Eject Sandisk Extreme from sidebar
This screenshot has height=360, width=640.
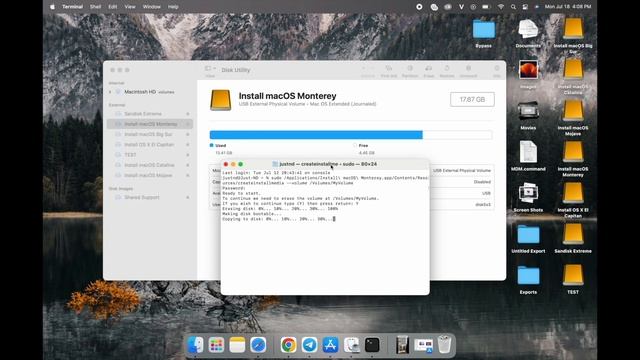click(188, 114)
